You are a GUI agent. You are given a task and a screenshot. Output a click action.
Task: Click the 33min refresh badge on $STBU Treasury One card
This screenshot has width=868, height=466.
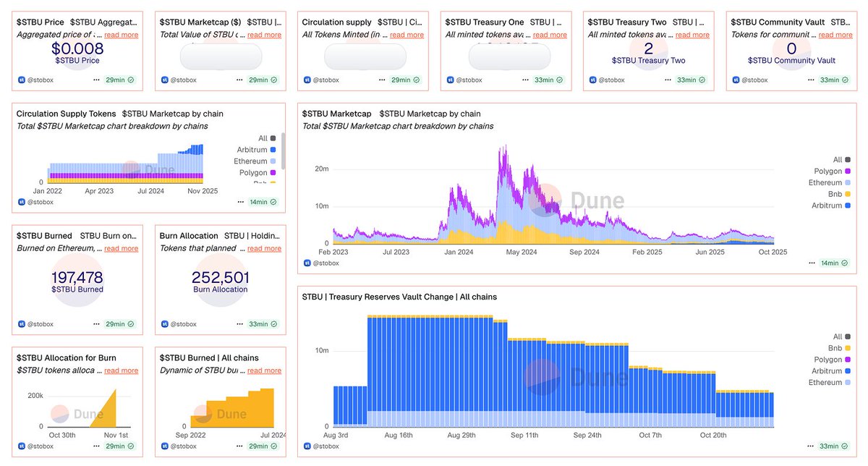549,80
